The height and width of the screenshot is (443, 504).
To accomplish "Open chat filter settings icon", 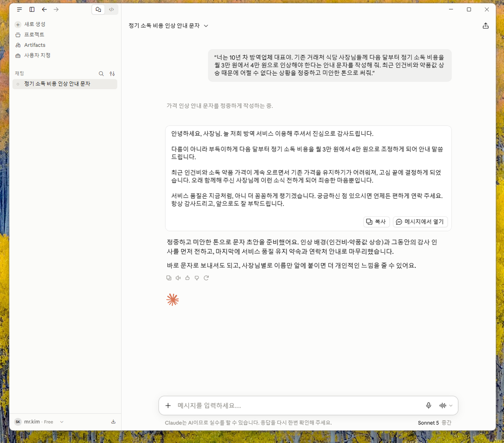I will click(x=112, y=74).
